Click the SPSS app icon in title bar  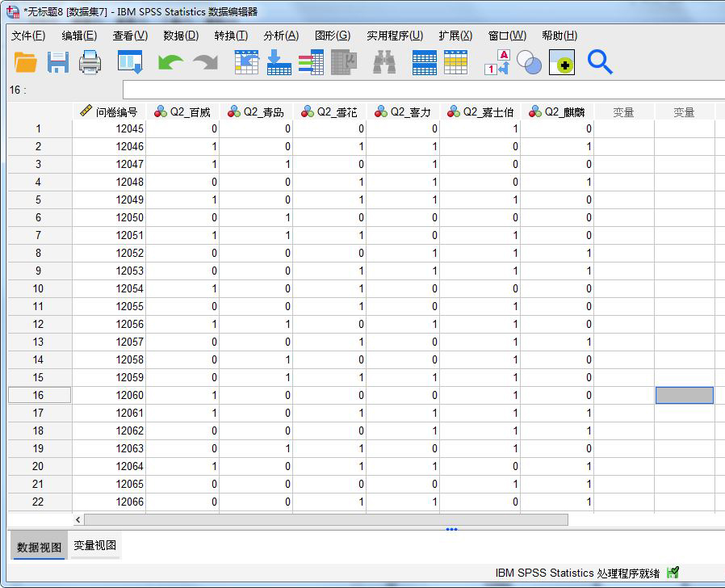point(12,11)
